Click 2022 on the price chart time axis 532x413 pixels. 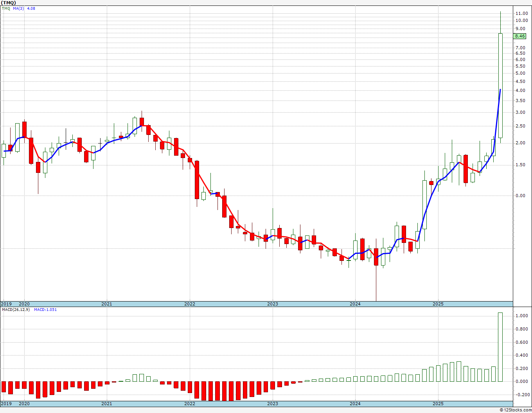pyautogui.click(x=190, y=304)
